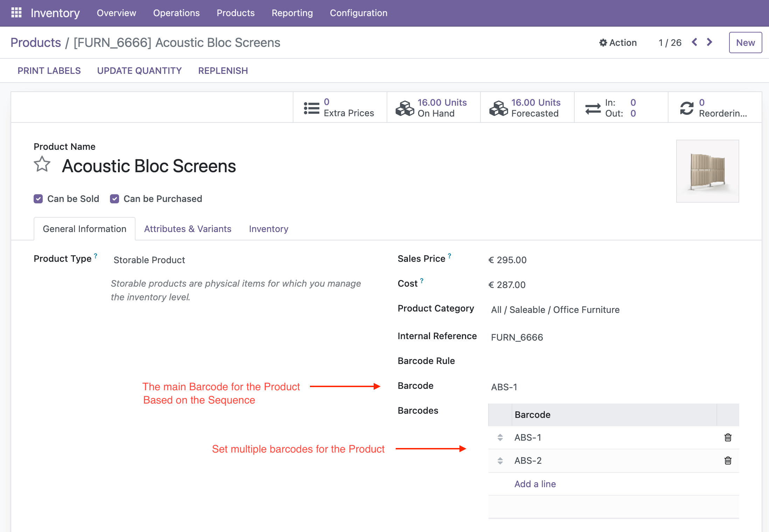This screenshot has width=769, height=532.
Task: Click the product image thumbnail
Action: [x=707, y=171]
